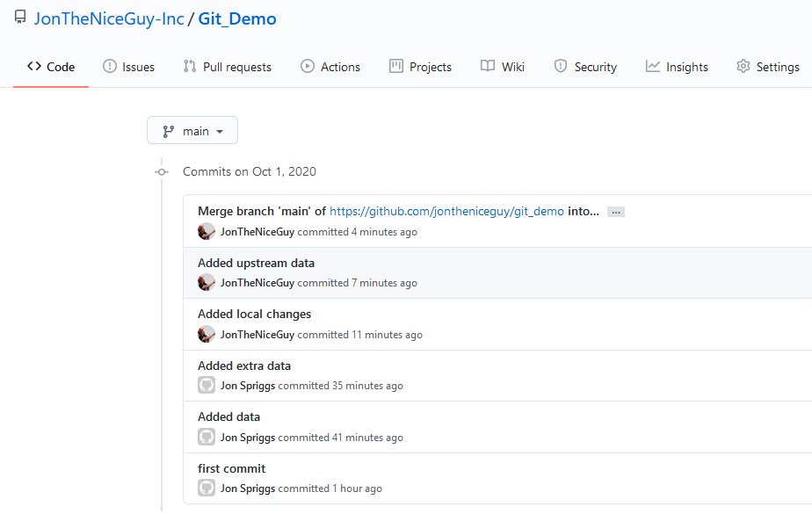Click Jon Spriggs on 'first commit' row
Viewport: 812px width, 514px height.
pyautogui.click(x=248, y=489)
